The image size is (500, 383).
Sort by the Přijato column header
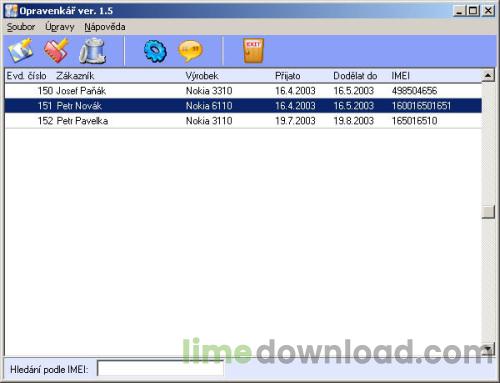[x=288, y=76]
